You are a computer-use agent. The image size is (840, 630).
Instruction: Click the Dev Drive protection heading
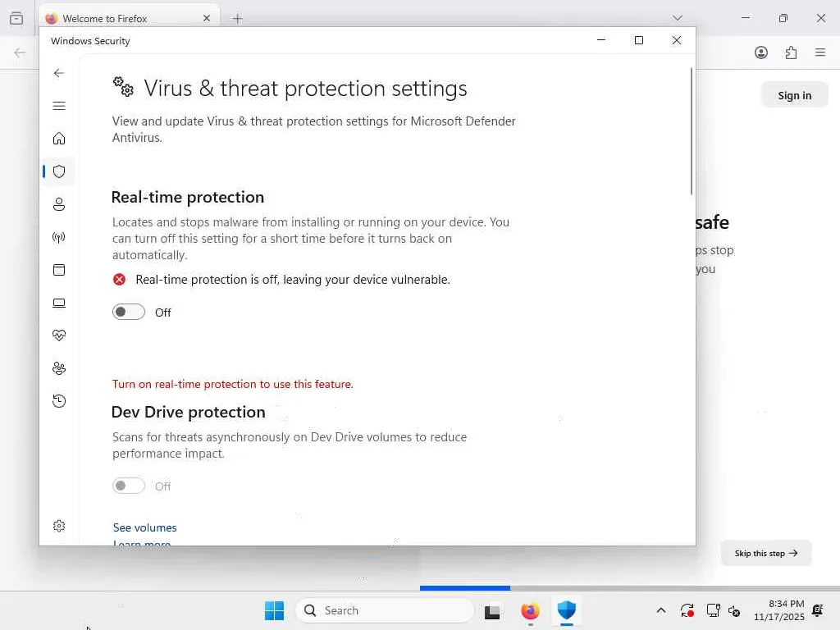188,412
